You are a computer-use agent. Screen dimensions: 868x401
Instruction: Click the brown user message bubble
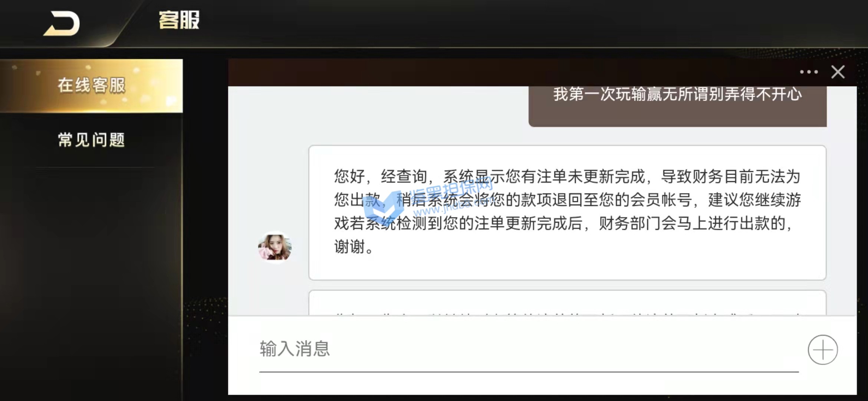point(677,107)
